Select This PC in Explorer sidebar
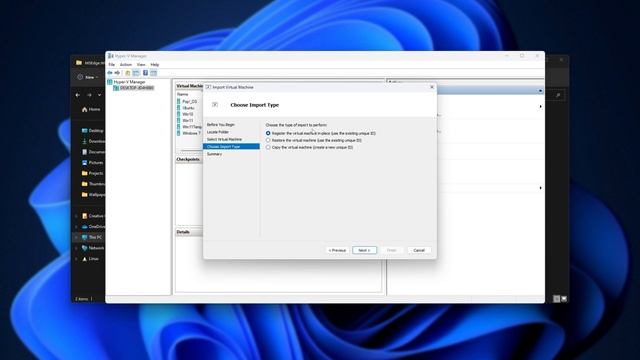The image size is (640, 360). pos(89,237)
